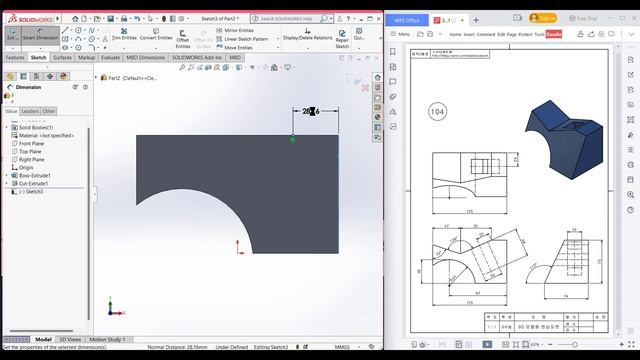The width and height of the screenshot is (640, 360).
Task: Select the Offset Entities tool
Action: click(182, 39)
